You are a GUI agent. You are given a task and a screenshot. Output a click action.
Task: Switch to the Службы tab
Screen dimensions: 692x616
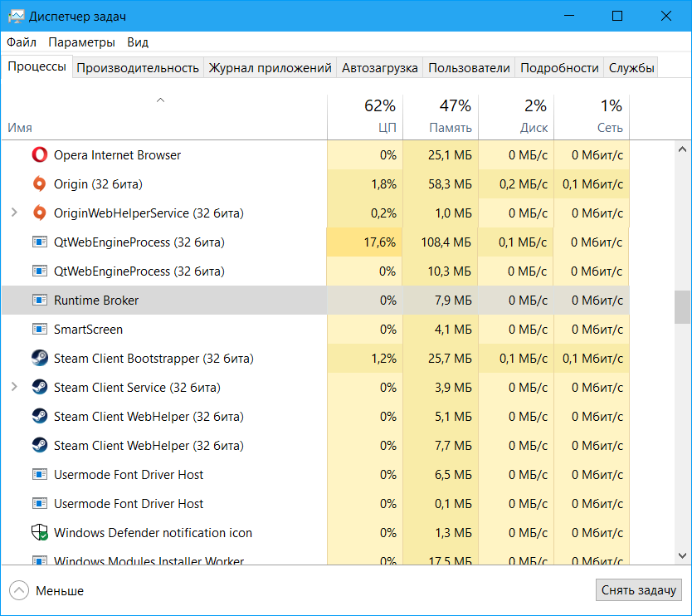(631, 68)
